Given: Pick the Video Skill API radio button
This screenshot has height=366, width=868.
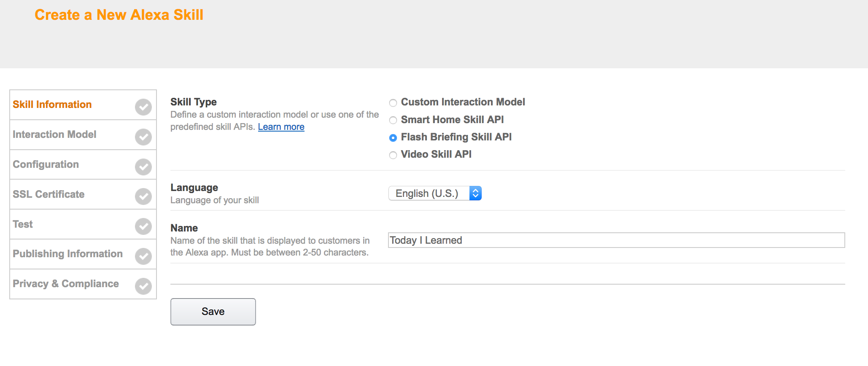Looking at the screenshot, I should (x=393, y=155).
